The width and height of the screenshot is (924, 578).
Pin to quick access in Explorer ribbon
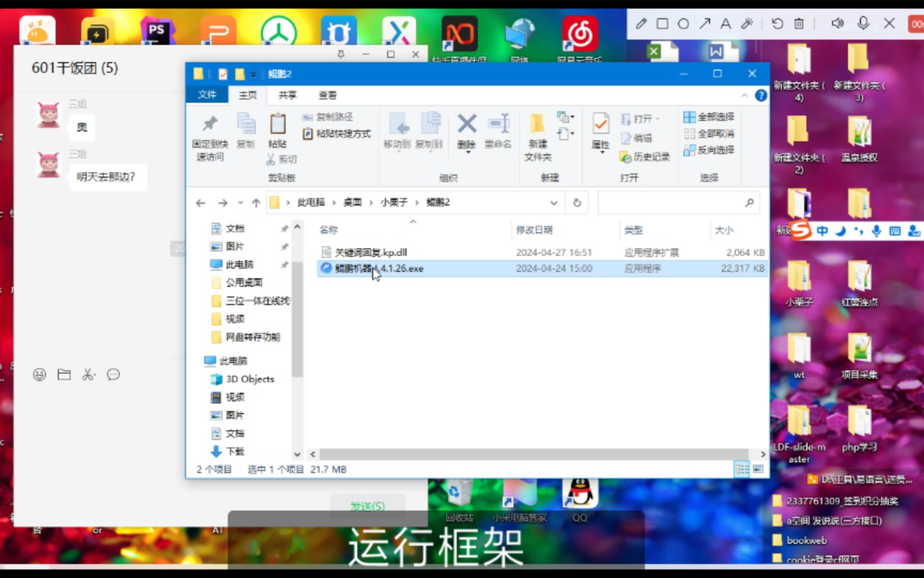tap(210, 138)
